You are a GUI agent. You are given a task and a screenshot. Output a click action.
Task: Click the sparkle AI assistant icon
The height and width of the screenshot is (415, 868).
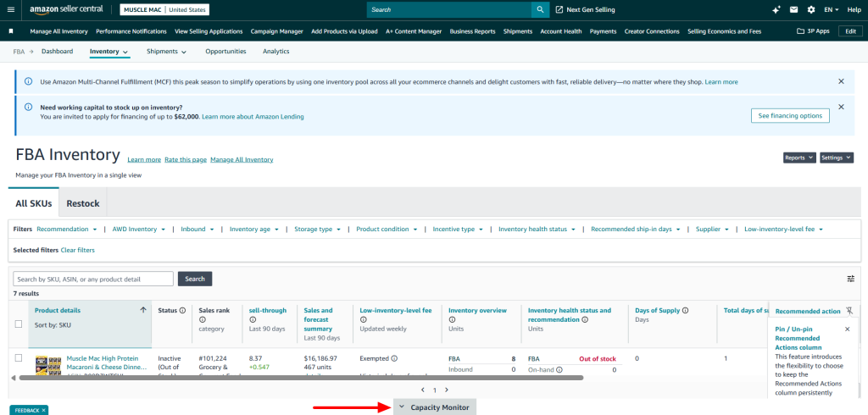click(776, 9)
